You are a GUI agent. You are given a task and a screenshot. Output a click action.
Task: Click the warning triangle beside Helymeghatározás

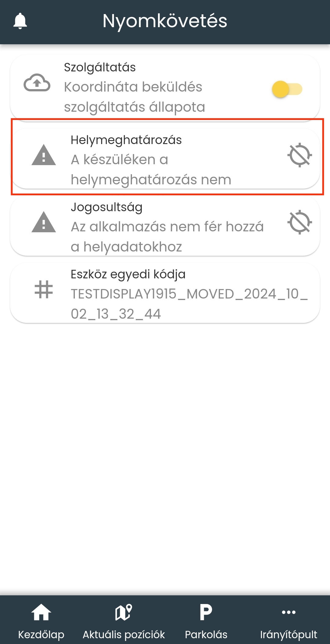click(x=44, y=155)
